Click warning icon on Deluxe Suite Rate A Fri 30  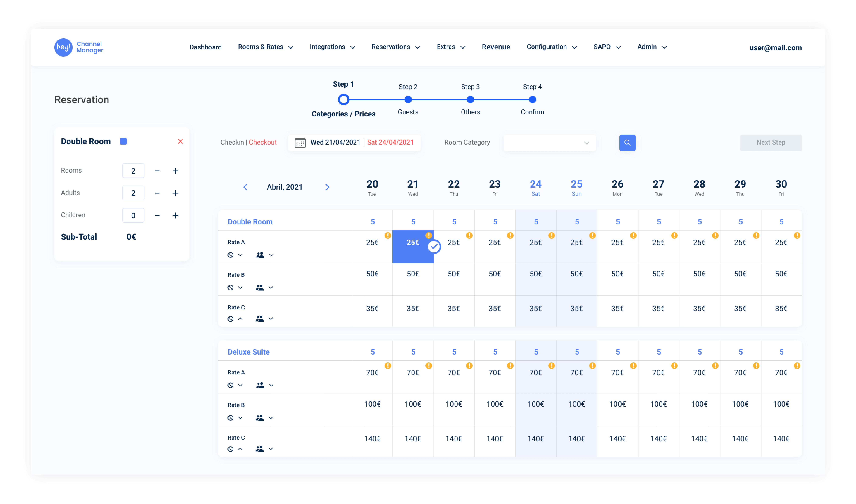tap(797, 366)
